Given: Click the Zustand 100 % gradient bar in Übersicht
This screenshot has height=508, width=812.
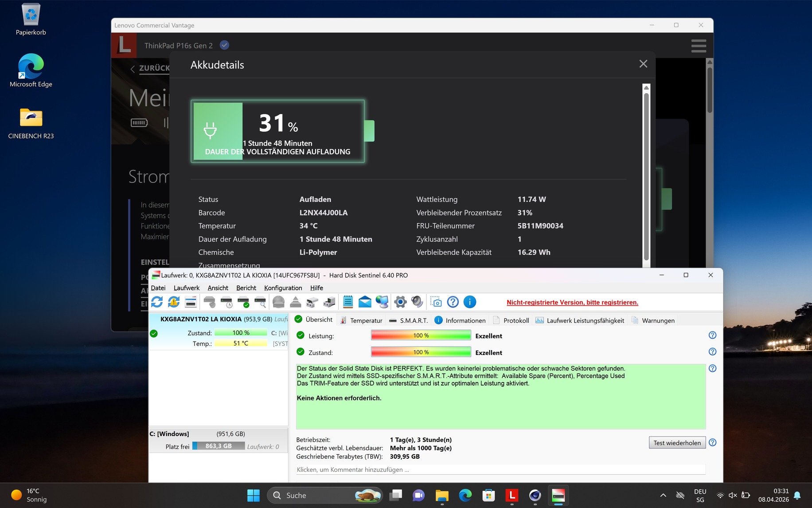Looking at the screenshot, I should 421,352.
